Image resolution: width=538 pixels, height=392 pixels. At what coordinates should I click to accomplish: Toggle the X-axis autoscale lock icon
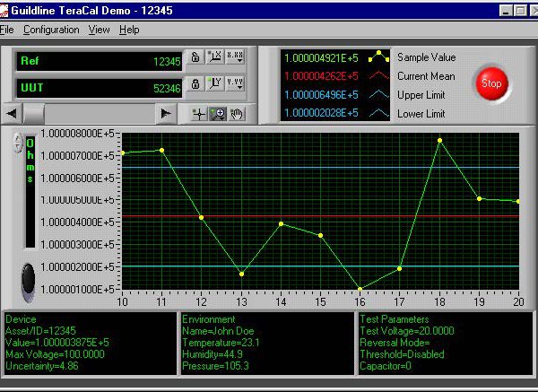195,57
